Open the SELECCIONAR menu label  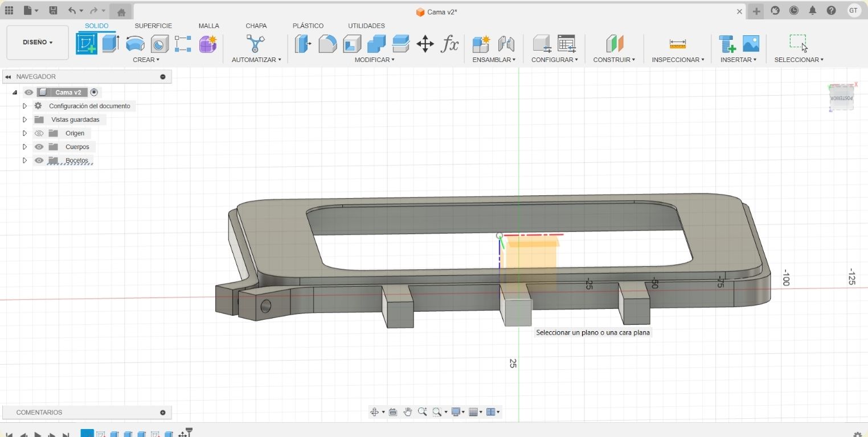(x=799, y=60)
